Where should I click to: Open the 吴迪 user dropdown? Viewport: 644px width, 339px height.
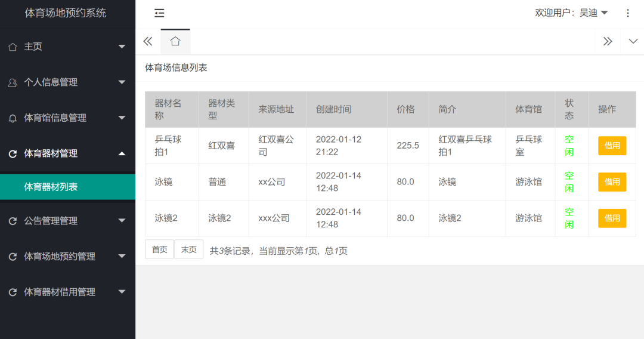pyautogui.click(x=593, y=13)
